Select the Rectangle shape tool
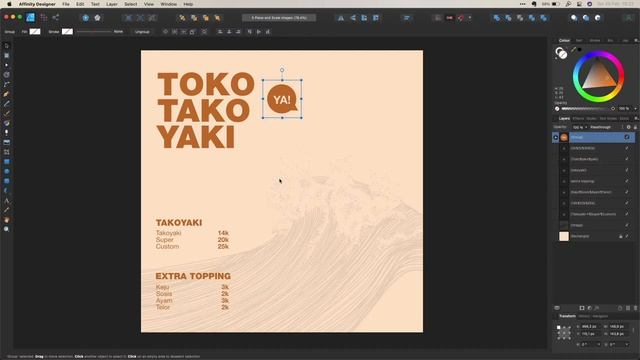Image resolution: width=640 pixels, height=360 pixels. tap(7, 162)
